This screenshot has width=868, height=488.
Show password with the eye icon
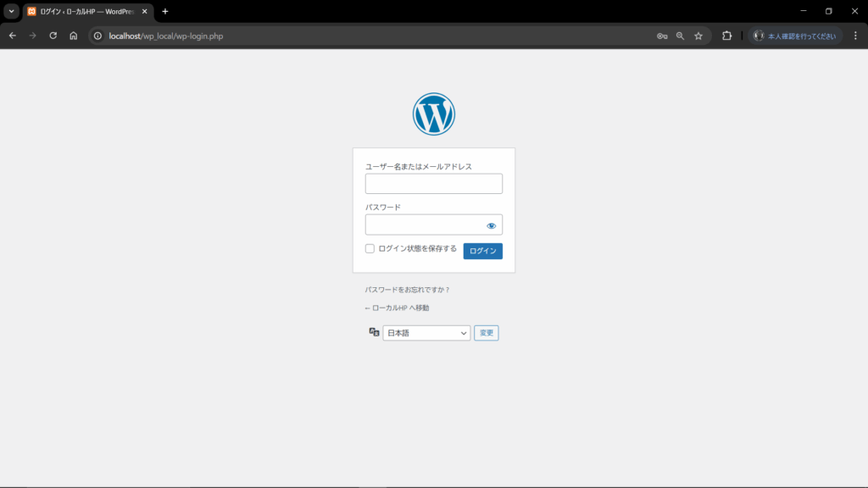pyautogui.click(x=491, y=225)
